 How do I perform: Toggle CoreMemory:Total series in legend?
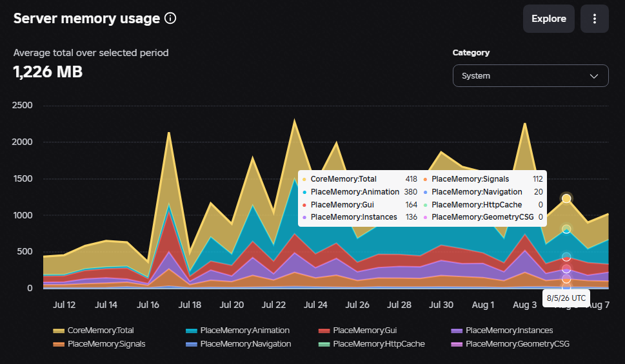94,330
